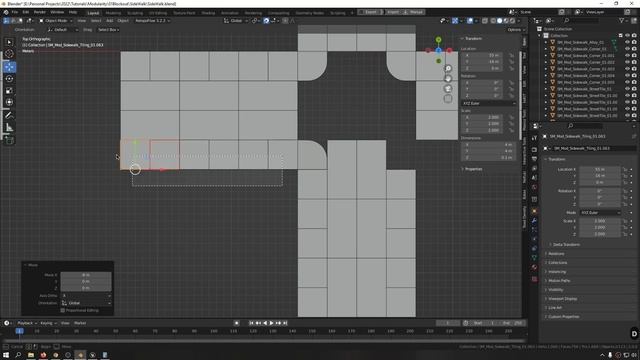Click the green Y axis gizmo
640x360 pixels.
[x=438, y=40]
